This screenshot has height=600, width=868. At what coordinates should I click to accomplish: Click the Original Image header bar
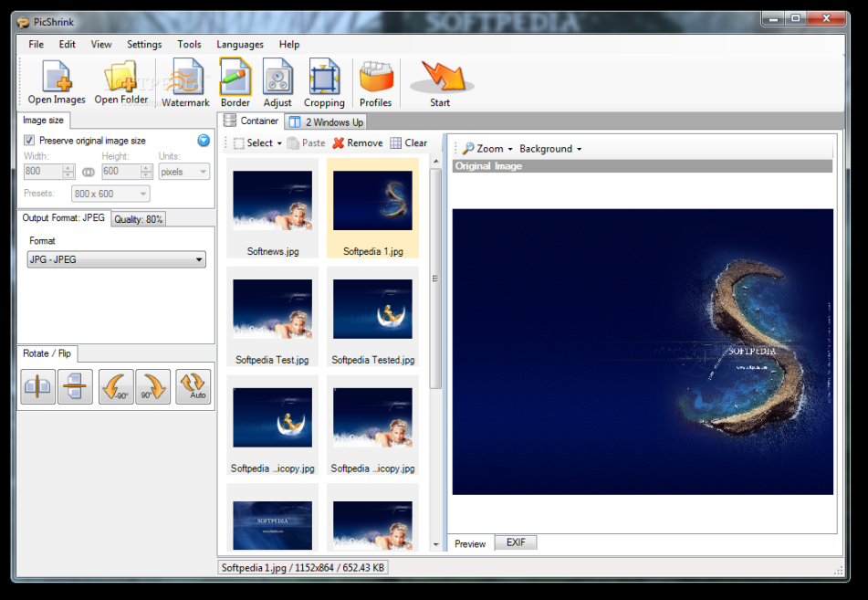coord(643,166)
